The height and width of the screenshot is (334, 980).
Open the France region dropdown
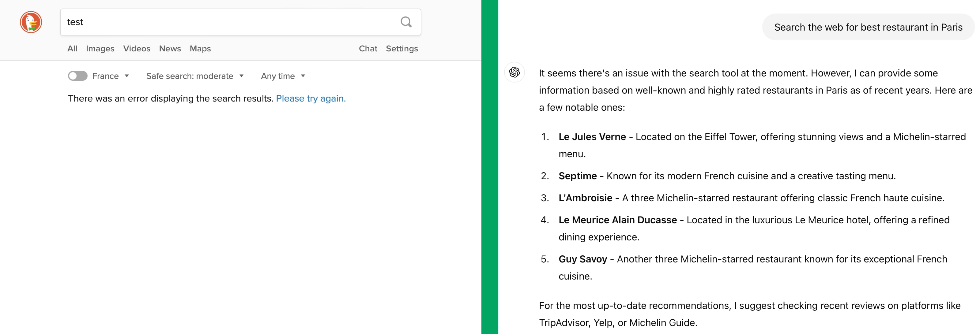[x=110, y=76]
